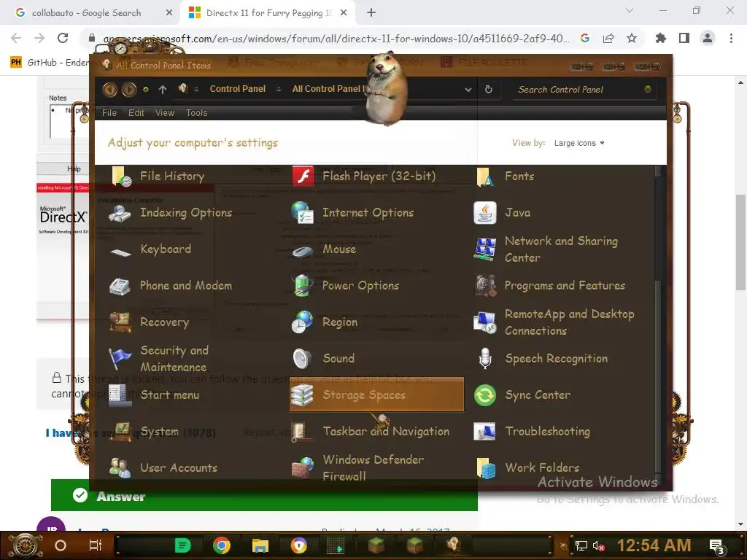Click the Control Panel back button

[x=110, y=89]
